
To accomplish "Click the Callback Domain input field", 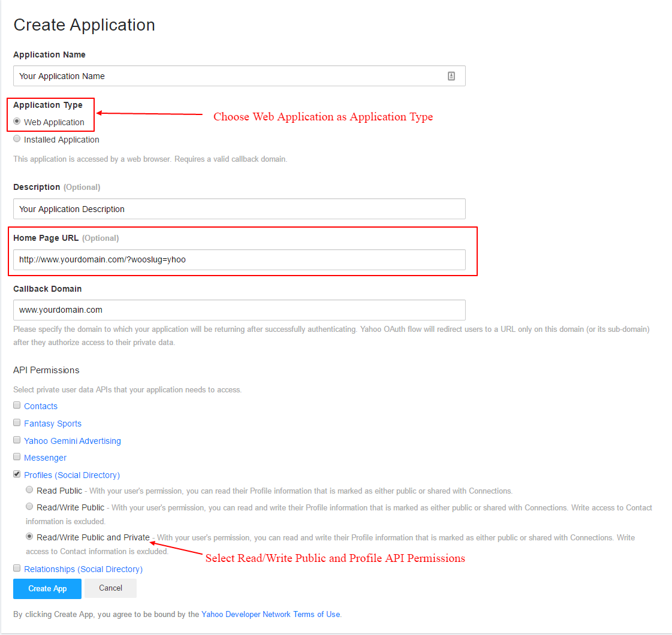I will (x=239, y=310).
